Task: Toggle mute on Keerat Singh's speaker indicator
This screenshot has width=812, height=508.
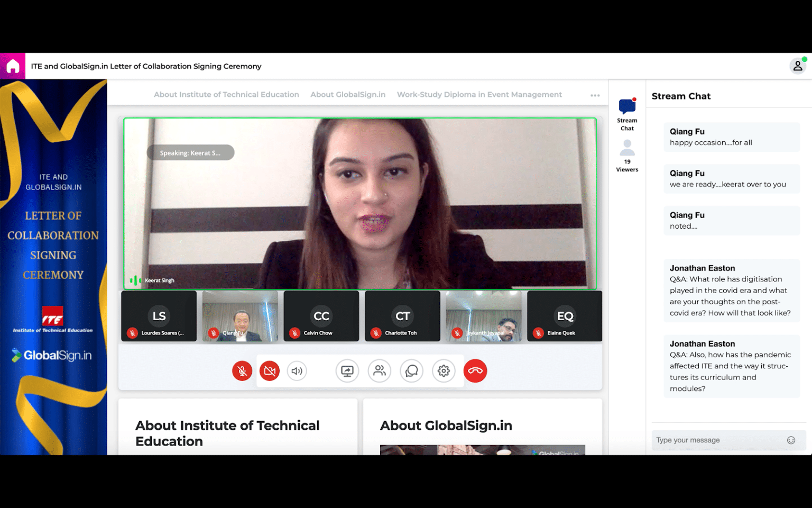Action: (135, 280)
